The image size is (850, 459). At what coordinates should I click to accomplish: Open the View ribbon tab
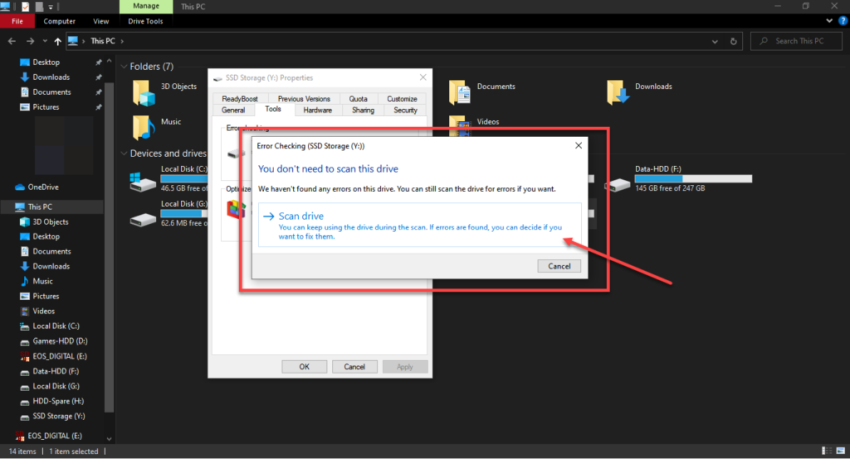tap(101, 21)
